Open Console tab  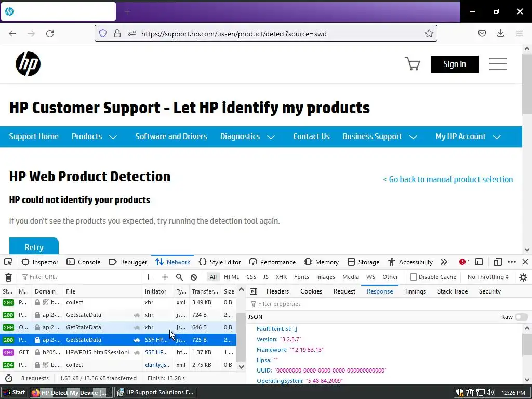[x=84, y=262]
